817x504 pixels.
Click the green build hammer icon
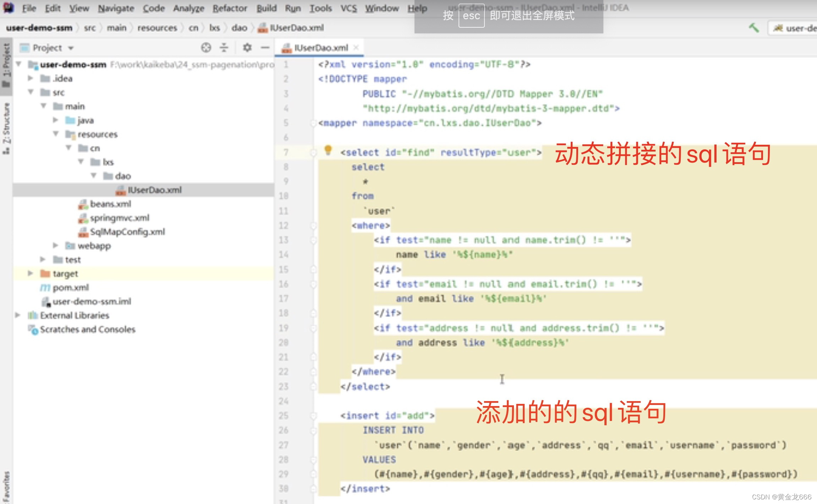[753, 28]
